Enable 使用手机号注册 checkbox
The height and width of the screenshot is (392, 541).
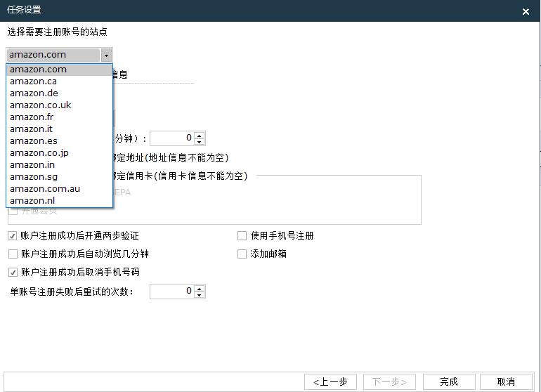pos(242,235)
